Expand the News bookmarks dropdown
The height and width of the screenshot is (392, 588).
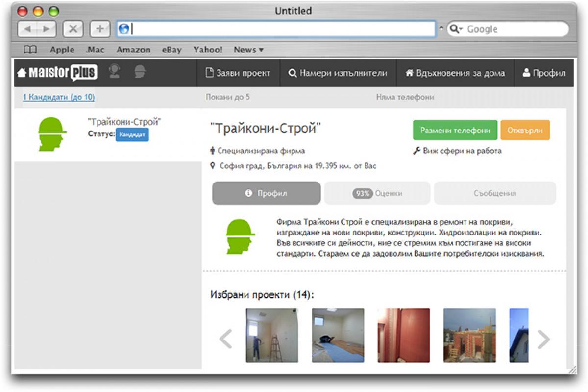point(248,50)
